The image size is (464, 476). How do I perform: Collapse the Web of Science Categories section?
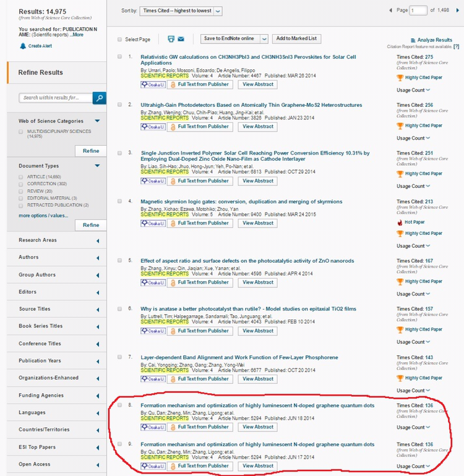(x=97, y=121)
